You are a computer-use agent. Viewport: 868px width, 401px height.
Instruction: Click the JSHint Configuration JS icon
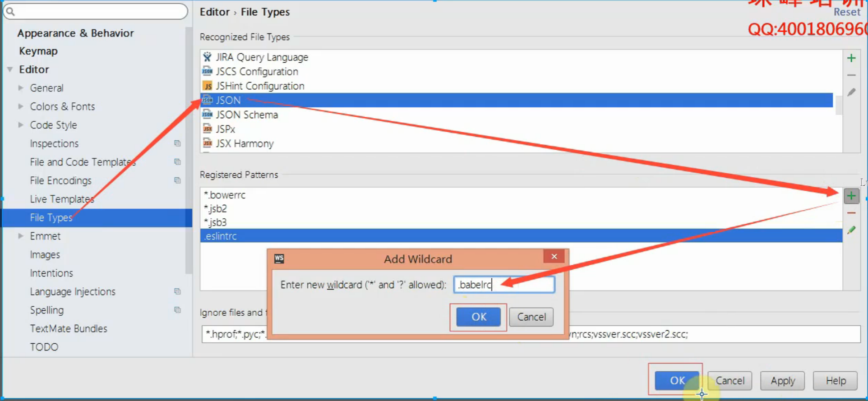pos(207,86)
